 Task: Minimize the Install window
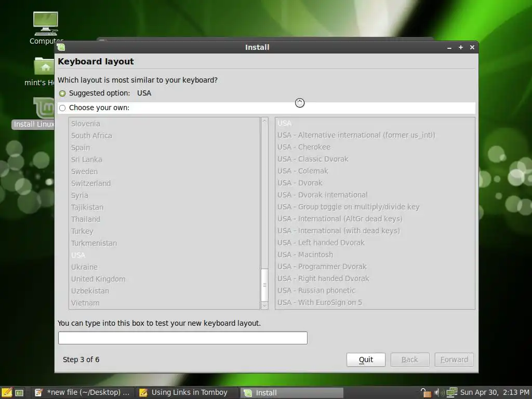click(x=449, y=47)
